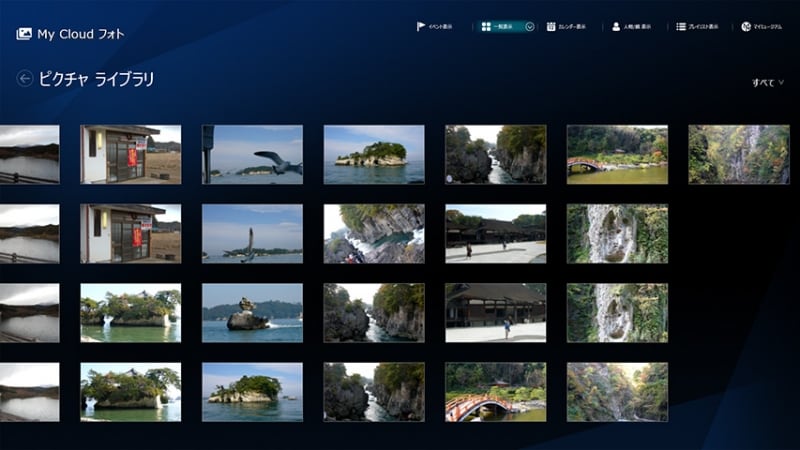The height and width of the screenshot is (450, 800).
Task: Go back using the circled arrow icon
Action: coord(25,79)
